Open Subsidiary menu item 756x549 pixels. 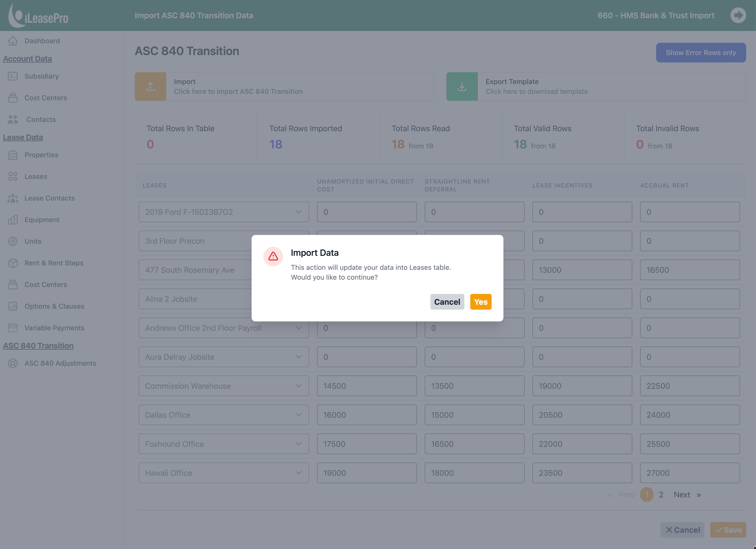click(x=42, y=76)
